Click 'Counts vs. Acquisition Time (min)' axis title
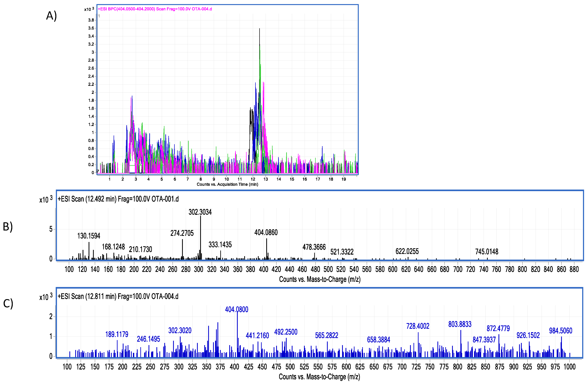 227,185
